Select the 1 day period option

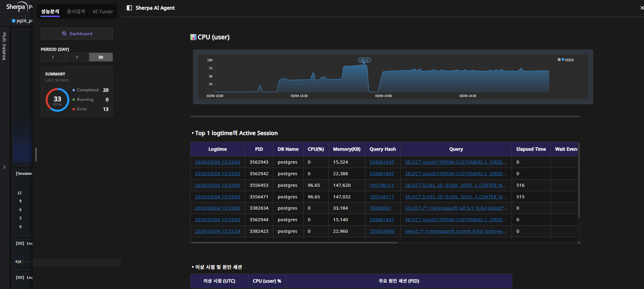coord(53,57)
